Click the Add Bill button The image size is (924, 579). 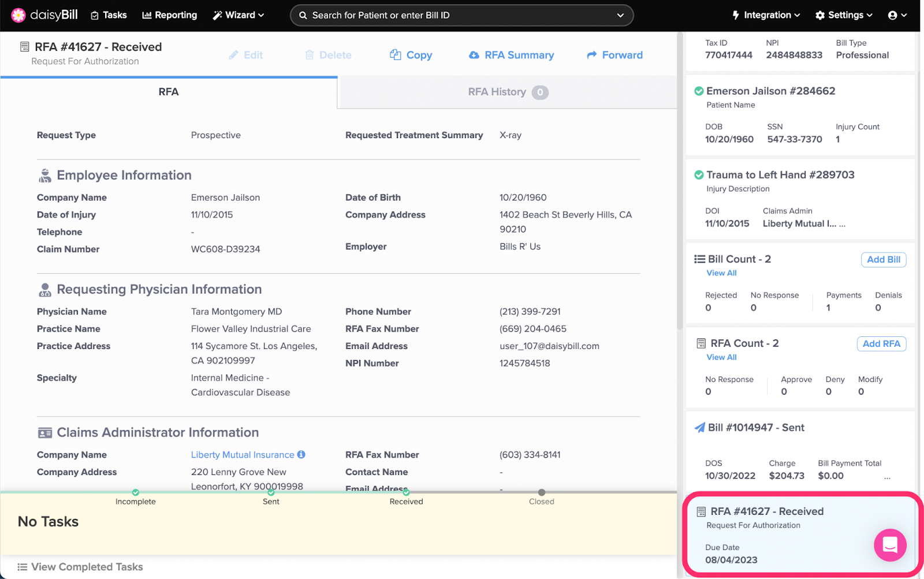point(883,259)
